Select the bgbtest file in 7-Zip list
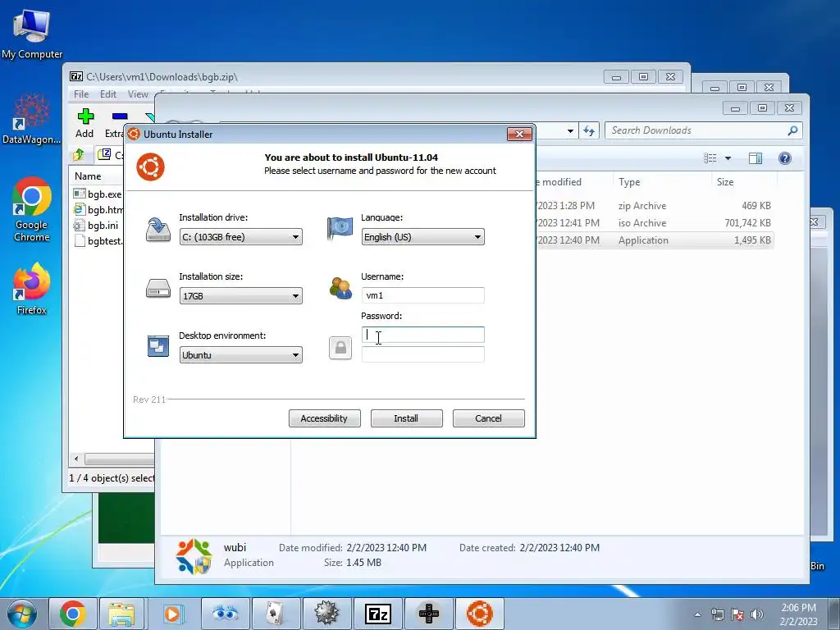840x630 pixels. (98, 240)
